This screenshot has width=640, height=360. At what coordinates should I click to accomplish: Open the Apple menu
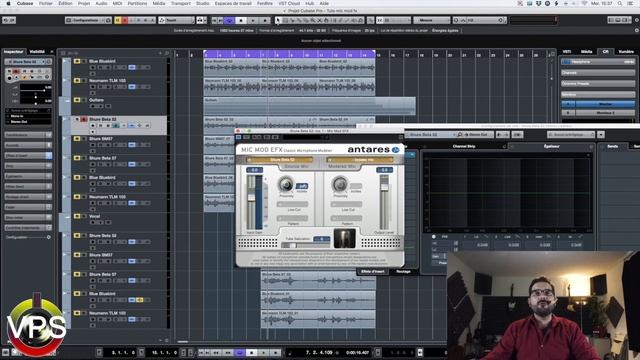pos(8,3)
